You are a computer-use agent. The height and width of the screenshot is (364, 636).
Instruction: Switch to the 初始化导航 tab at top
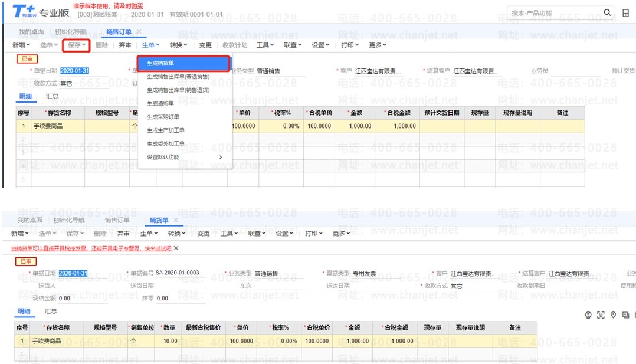click(70, 32)
